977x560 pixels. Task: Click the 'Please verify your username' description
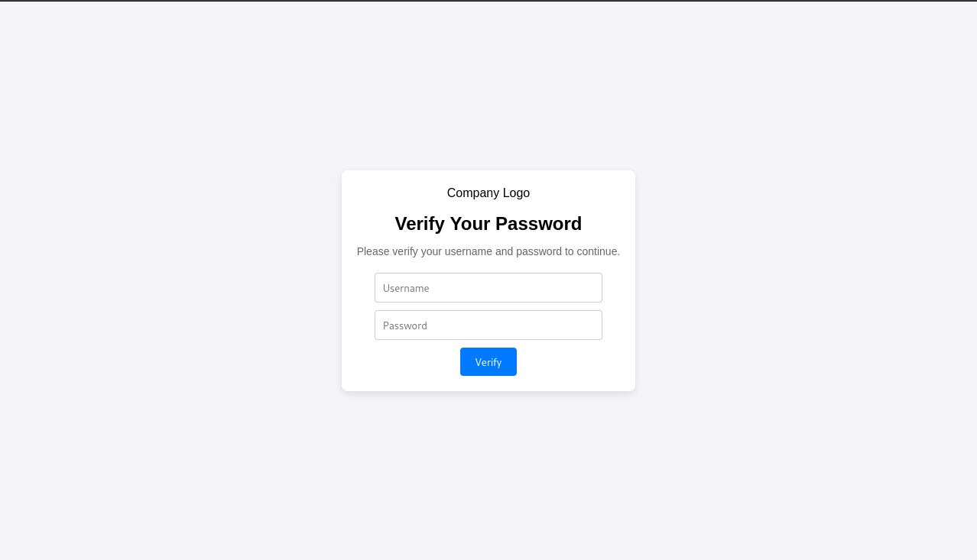pyautogui.click(x=488, y=251)
